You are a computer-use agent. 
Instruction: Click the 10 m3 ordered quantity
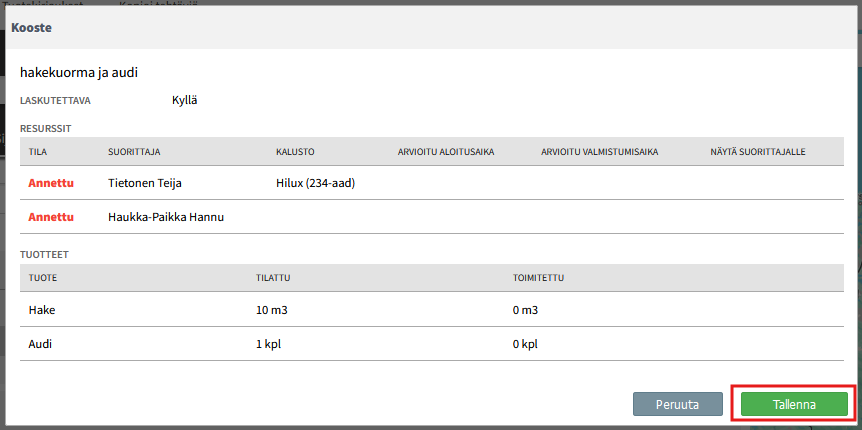click(x=272, y=310)
